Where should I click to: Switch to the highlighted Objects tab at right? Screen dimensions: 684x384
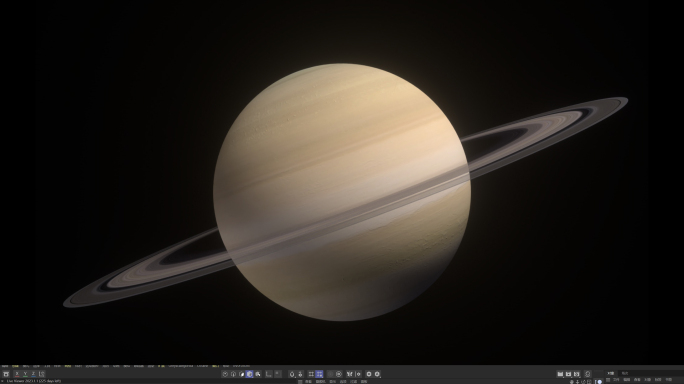pyautogui.click(x=611, y=374)
